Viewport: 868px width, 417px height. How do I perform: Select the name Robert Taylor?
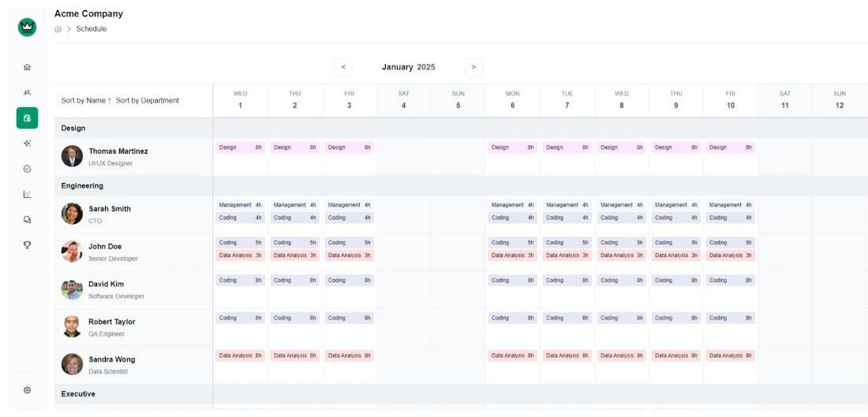112,322
